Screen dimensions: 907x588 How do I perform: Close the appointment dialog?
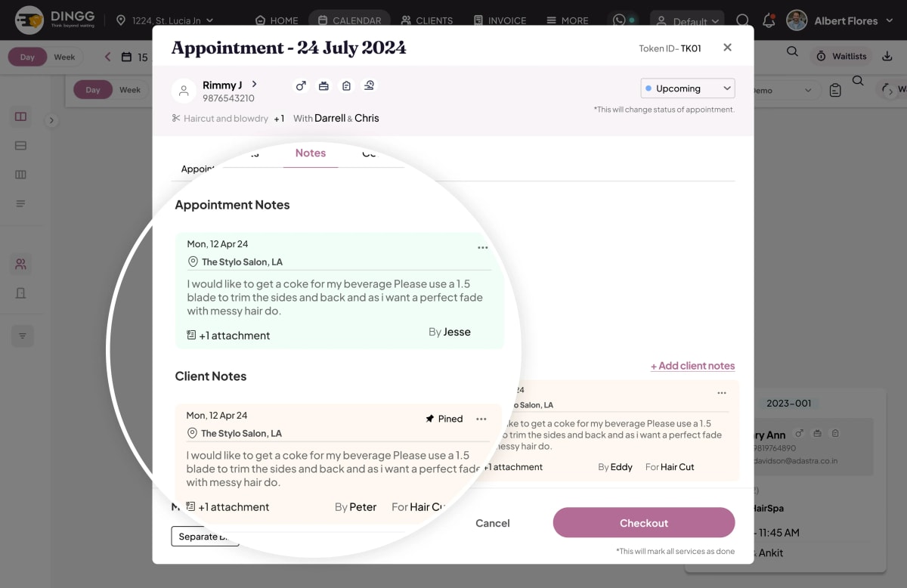[727, 48]
